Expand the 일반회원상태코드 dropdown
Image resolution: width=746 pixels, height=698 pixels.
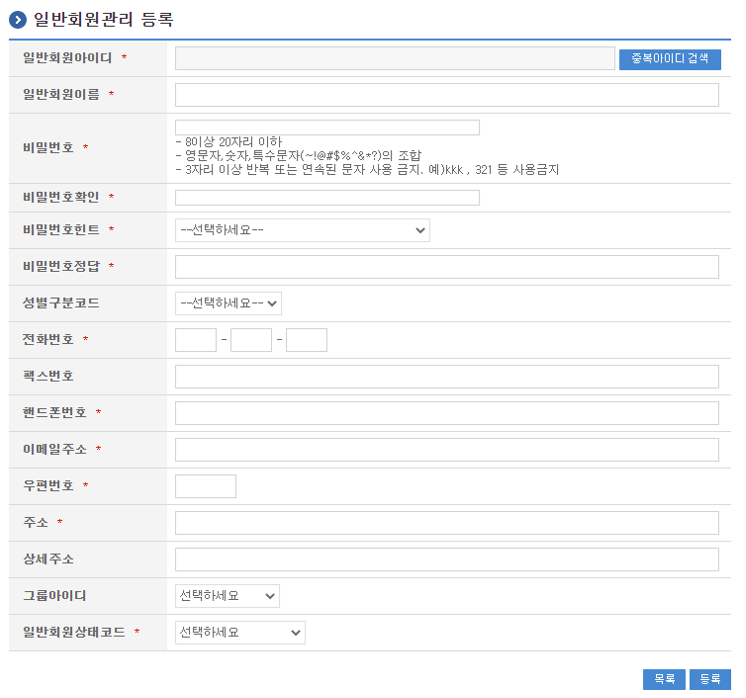(239, 633)
